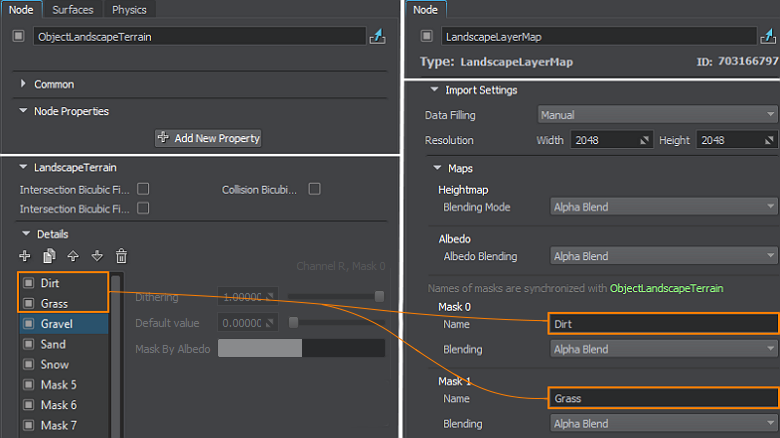Click the Dithering slider handle
The image size is (780, 438).
[379, 297]
